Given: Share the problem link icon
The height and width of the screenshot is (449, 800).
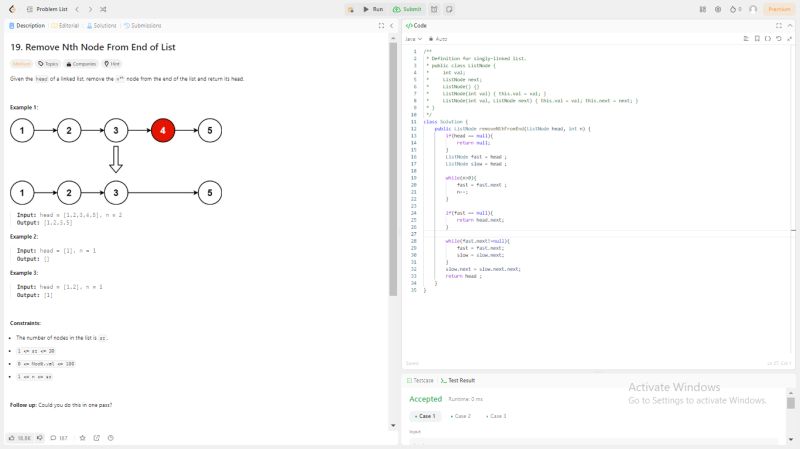Looking at the screenshot, I should click(96, 438).
